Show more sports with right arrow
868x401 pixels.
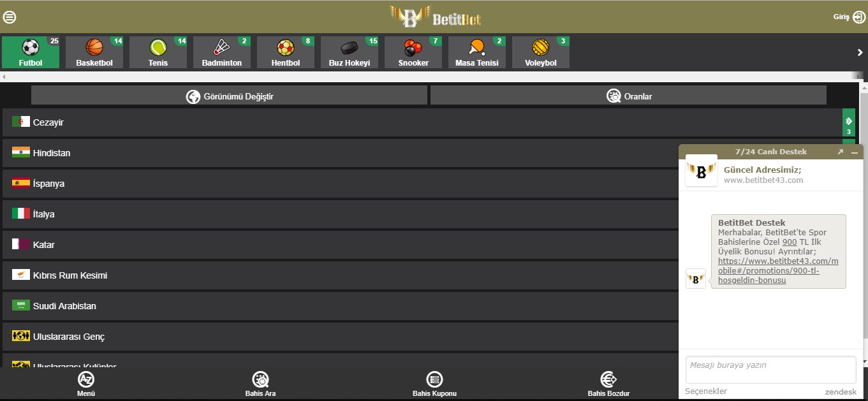860,53
